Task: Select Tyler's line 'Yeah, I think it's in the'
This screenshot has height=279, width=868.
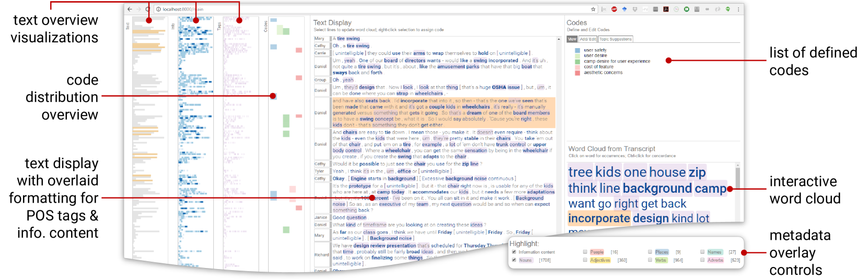Action: 435,171
